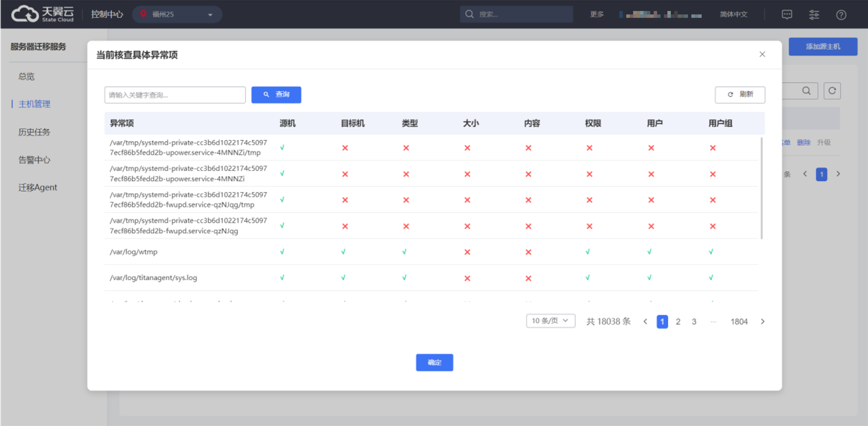
Task: Click the 确定 confirm button
Action: [434, 363]
